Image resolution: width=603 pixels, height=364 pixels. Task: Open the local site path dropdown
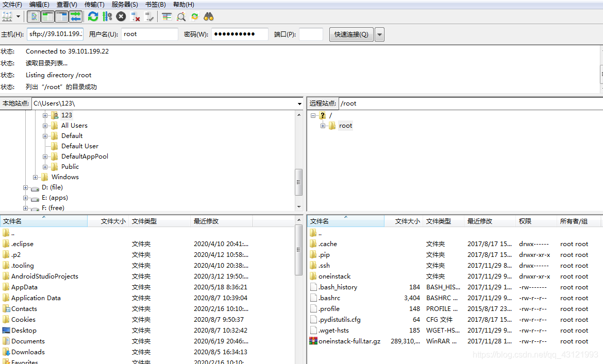pos(299,103)
